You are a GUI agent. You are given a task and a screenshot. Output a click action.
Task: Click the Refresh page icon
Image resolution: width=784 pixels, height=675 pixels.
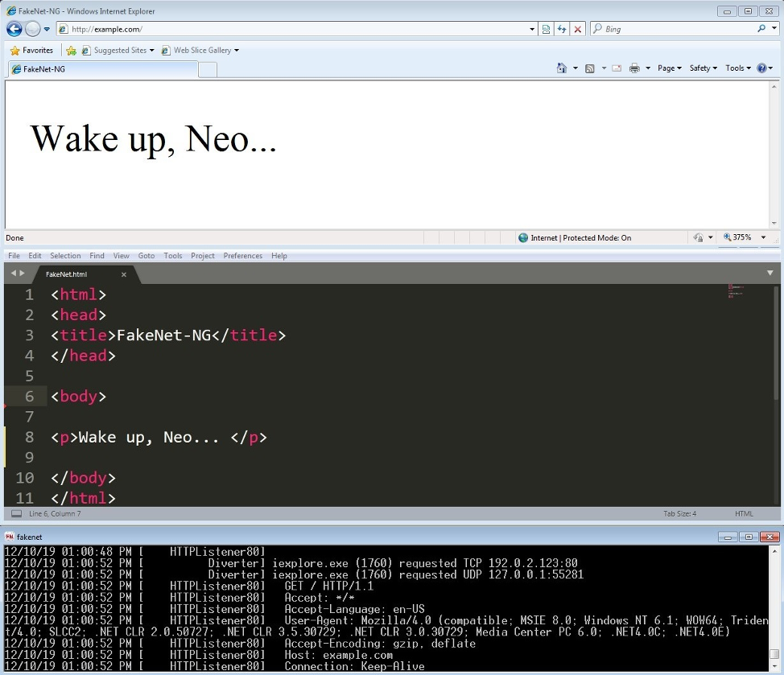click(x=562, y=30)
